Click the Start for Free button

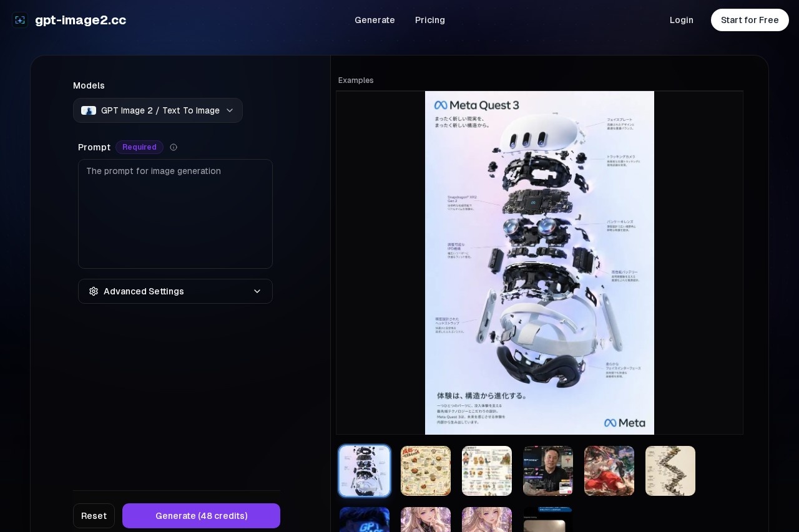(x=750, y=20)
